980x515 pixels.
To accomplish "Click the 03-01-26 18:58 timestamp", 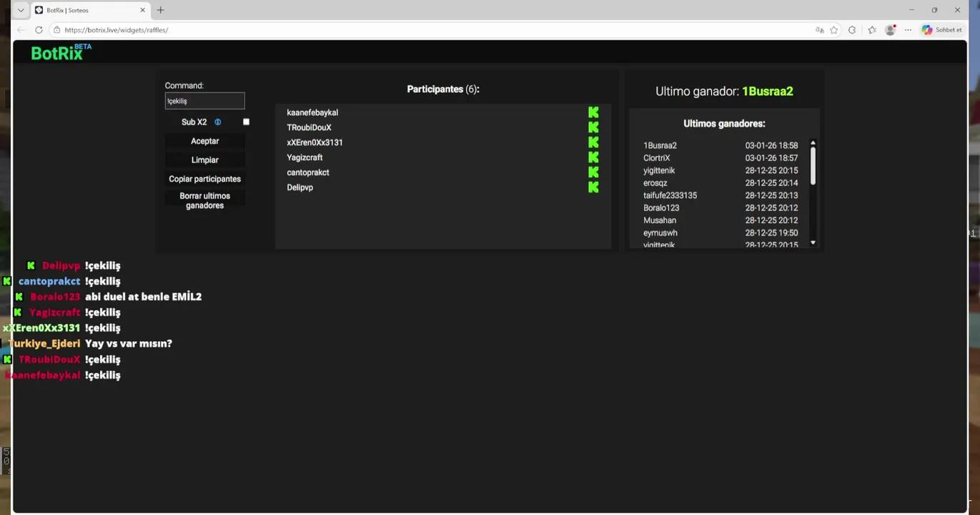I will [x=771, y=146].
